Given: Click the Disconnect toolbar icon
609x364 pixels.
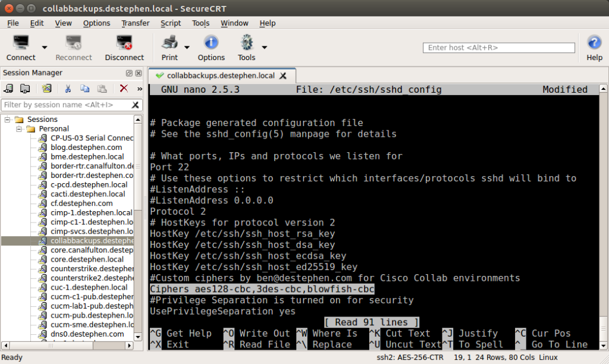Looking at the screenshot, I should click(124, 43).
